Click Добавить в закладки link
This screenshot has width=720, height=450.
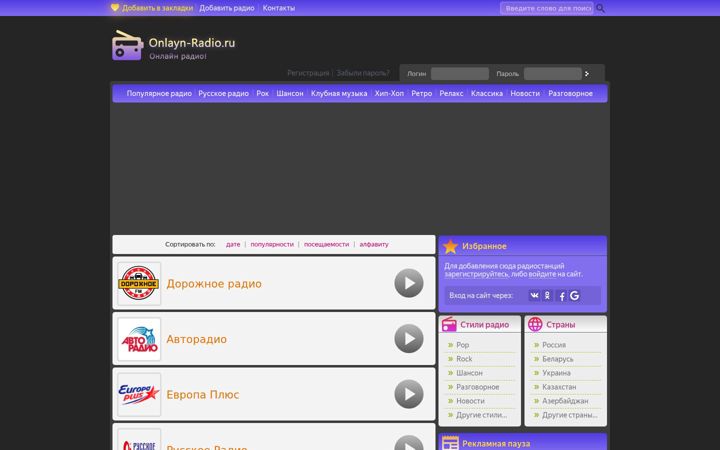158,8
